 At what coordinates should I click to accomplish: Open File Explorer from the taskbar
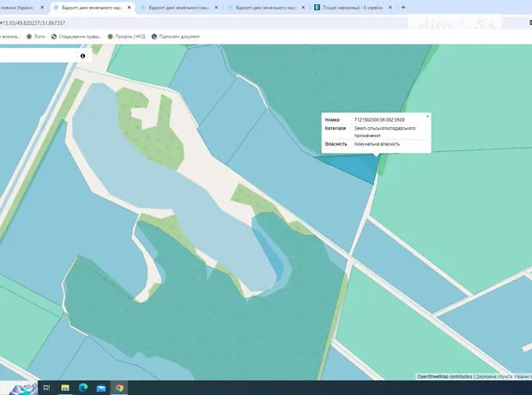[65, 387]
